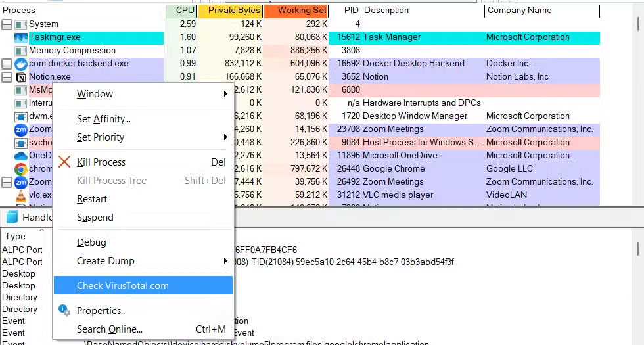
Task: Choose Search Online in the context menu
Action: [110, 329]
